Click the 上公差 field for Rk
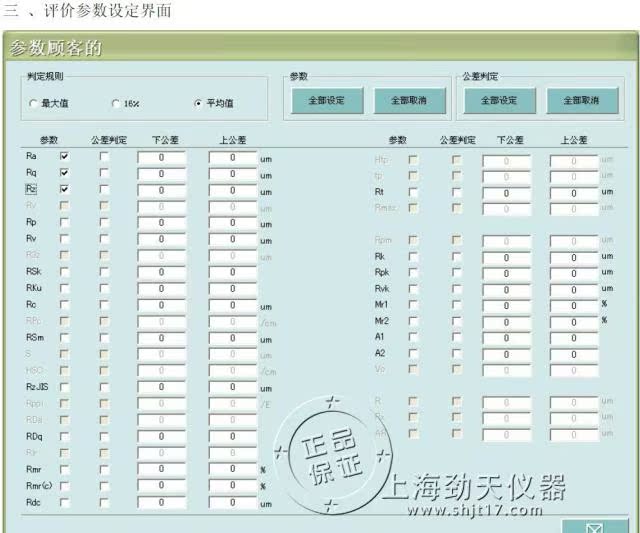Viewport: 640px width, 533px height. pyautogui.click(x=574, y=257)
